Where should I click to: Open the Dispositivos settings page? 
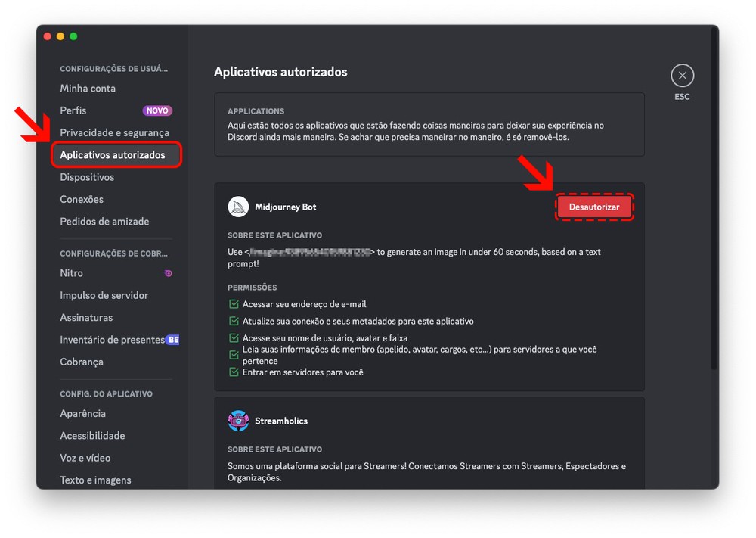(87, 177)
